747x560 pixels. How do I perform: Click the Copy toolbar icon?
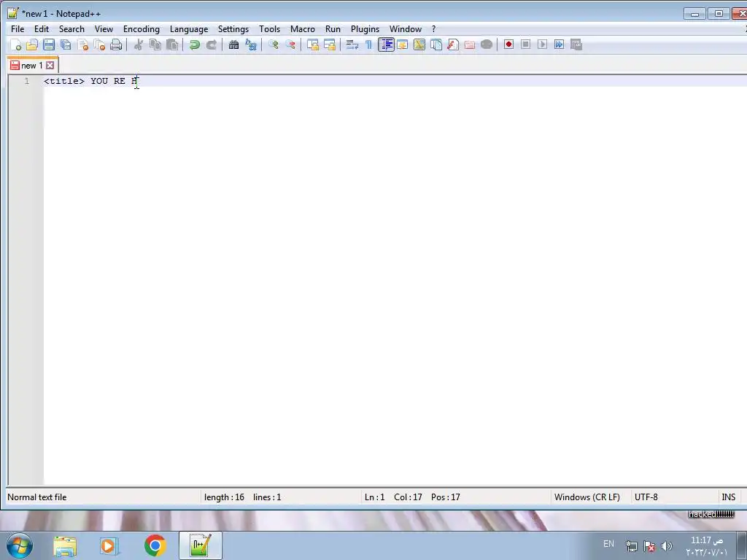[155, 44]
